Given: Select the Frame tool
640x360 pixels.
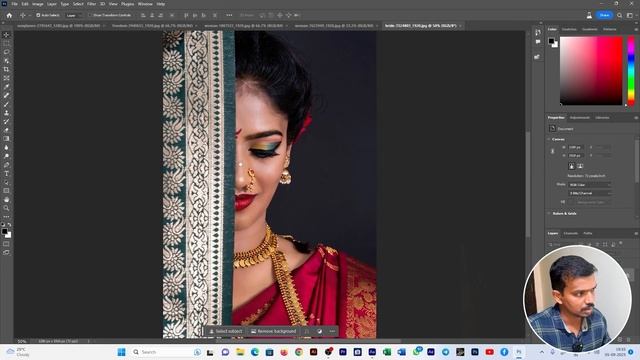Looking at the screenshot, I should pos(6,78).
